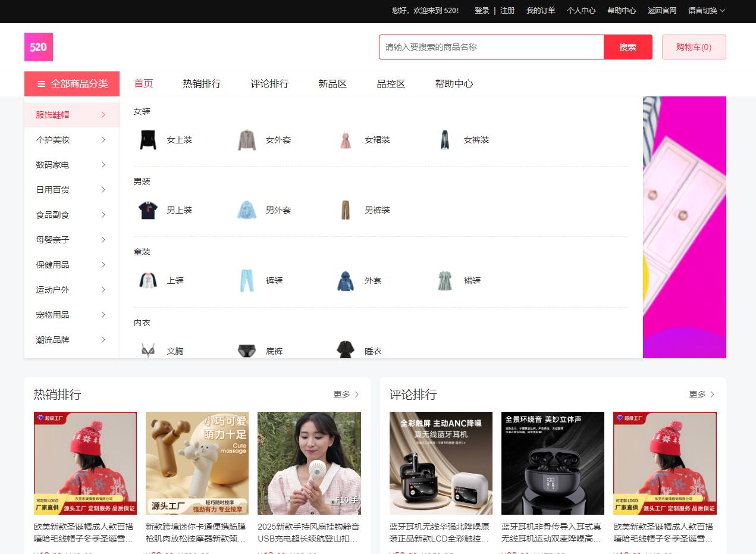Click the 520 site logo
This screenshot has width=756, height=554.
(39, 47)
